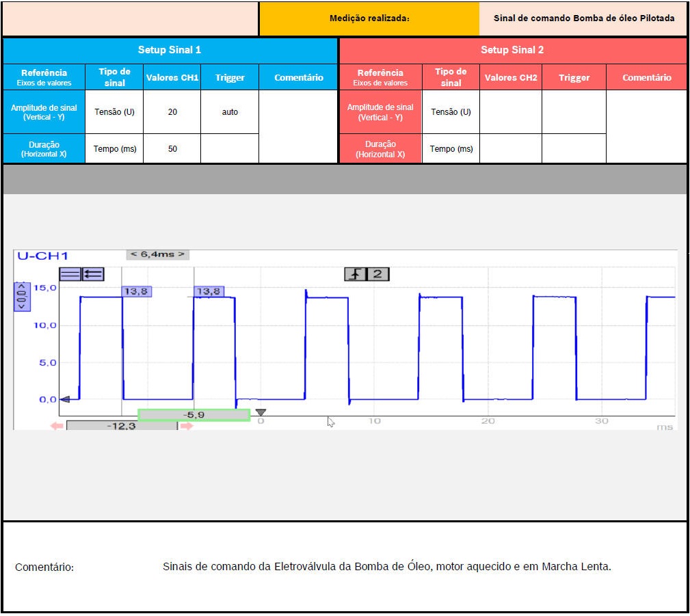Screen dimensions: 690x616
Task: Click the rising edge trigger icon
Action: [356, 274]
